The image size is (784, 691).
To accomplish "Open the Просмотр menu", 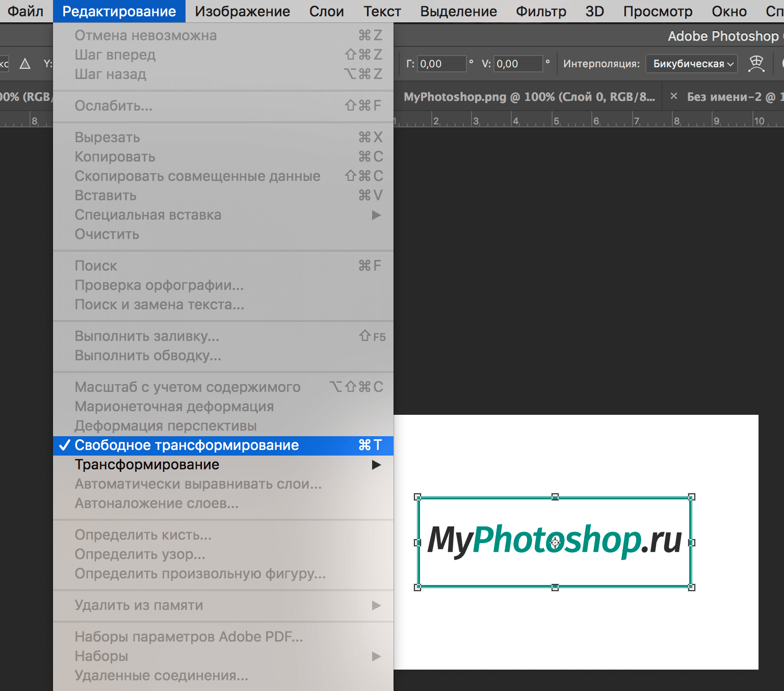I will click(658, 11).
